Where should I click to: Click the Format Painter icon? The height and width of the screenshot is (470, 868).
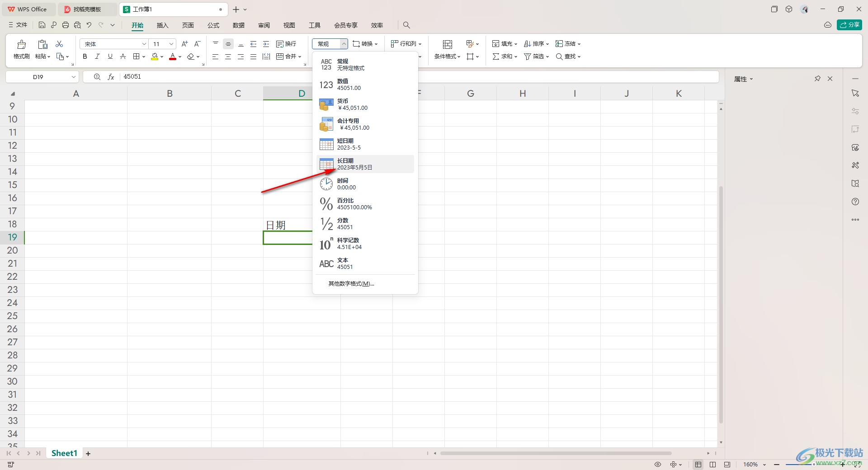pos(21,44)
